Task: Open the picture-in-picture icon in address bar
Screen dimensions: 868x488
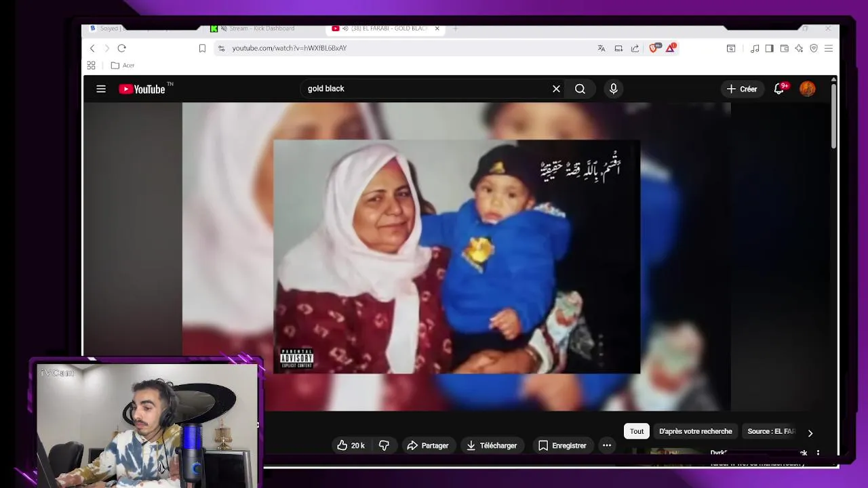Action: [618, 48]
